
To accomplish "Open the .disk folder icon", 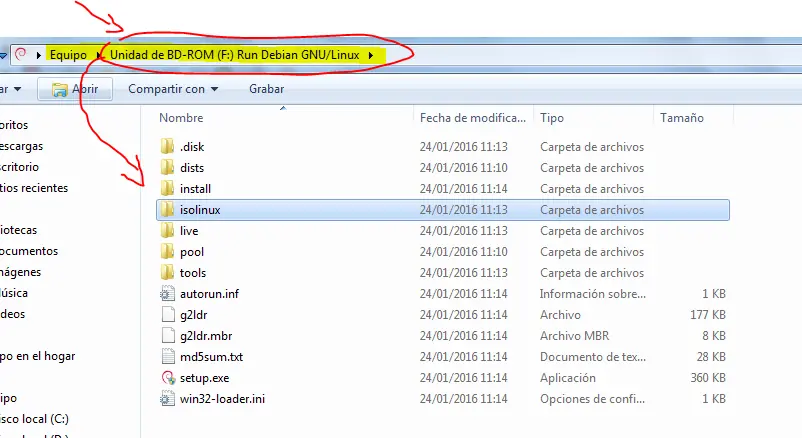I will point(167,147).
